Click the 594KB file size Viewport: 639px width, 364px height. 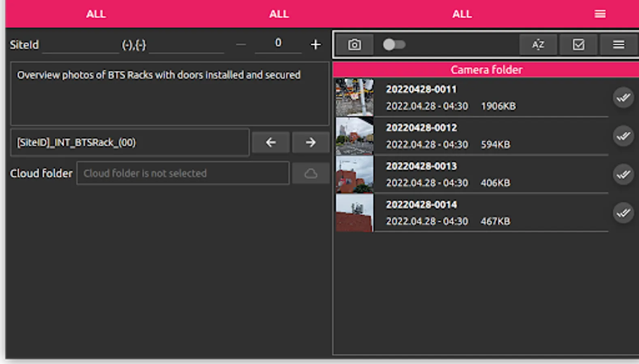496,144
